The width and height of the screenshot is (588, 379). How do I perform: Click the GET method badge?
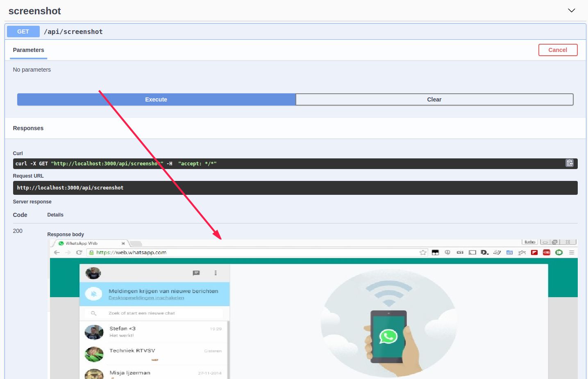23,32
